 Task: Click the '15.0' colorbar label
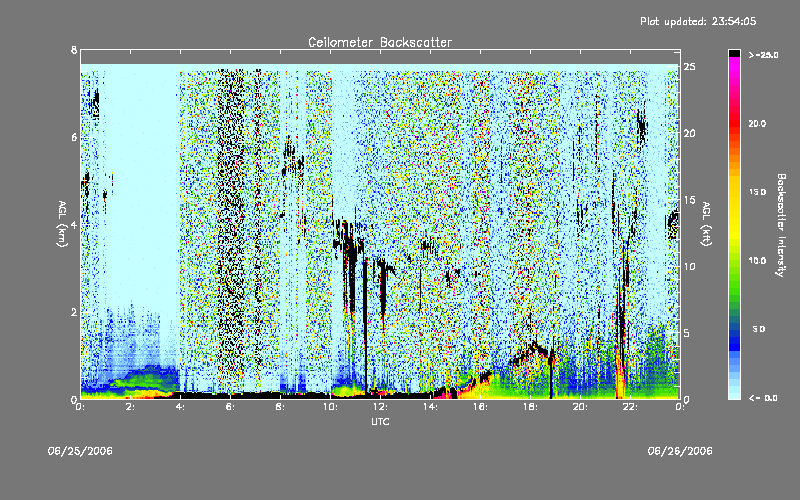point(757,192)
